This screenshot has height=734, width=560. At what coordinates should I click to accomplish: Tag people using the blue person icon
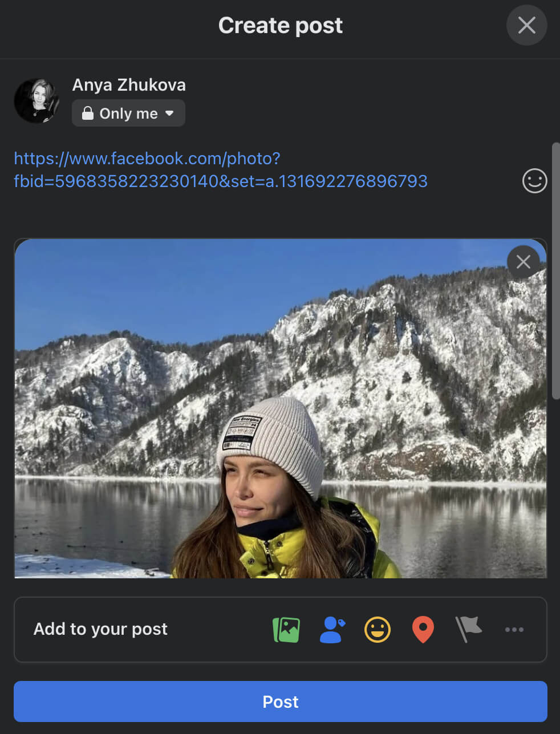pyautogui.click(x=332, y=630)
